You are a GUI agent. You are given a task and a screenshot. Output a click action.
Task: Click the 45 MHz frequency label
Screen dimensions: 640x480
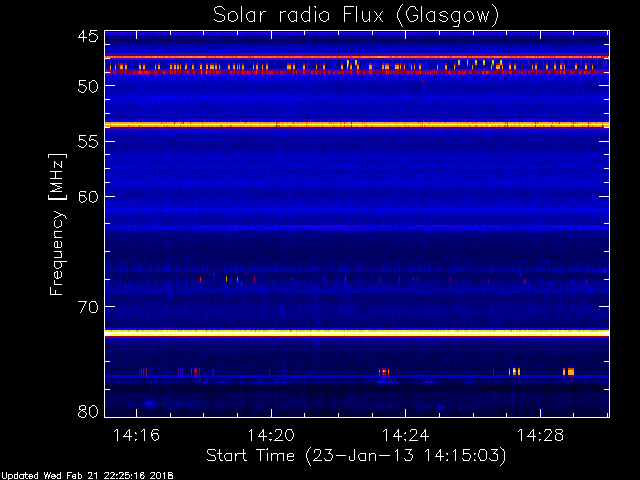(x=88, y=37)
